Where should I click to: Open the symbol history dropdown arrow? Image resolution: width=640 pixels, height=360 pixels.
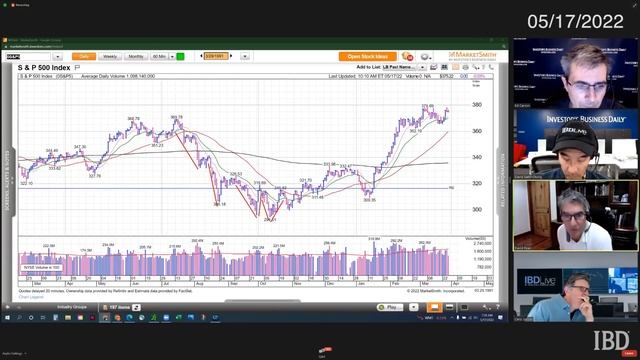tap(58, 57)
